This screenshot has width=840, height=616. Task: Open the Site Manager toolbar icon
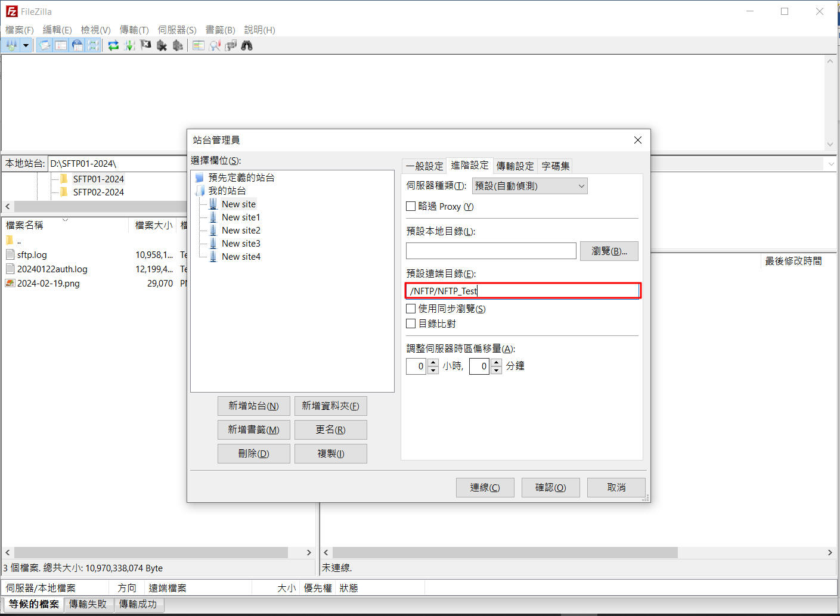tap(11, 45)
